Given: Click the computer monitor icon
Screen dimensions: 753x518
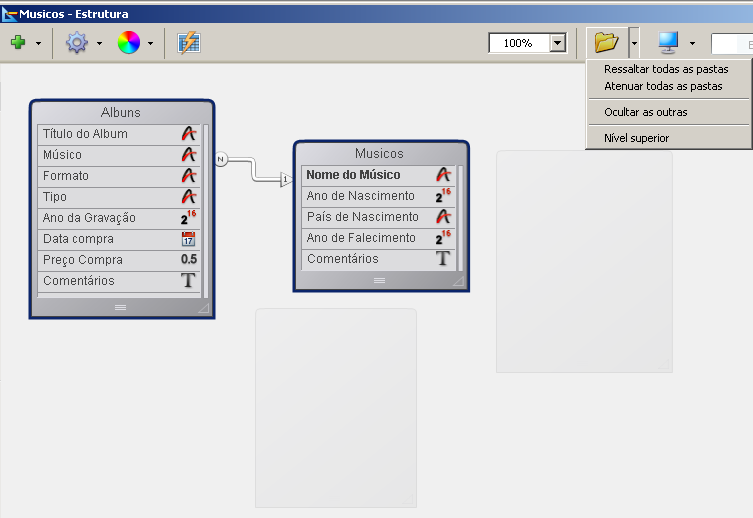Looking at the screenshot, I should click(667, 42).
